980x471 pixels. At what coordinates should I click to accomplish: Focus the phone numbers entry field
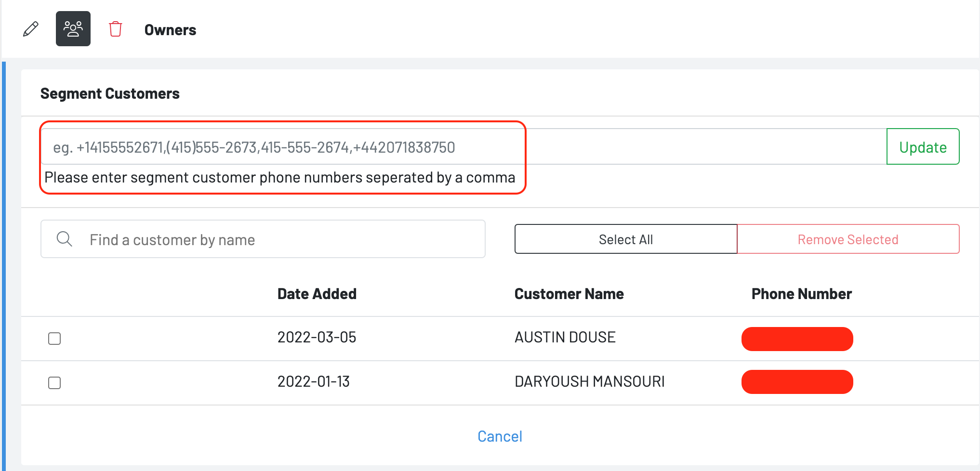tap(463, 147)
